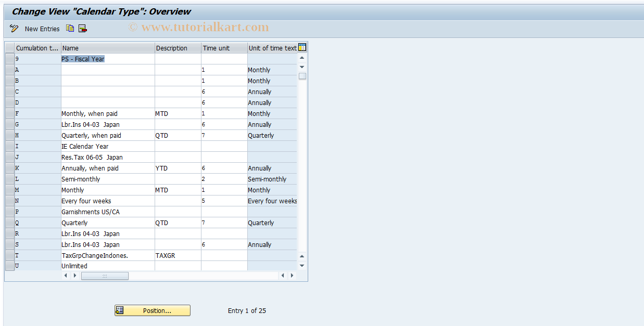Click 'Unlimited' name cell
Screen dimensions: 644x326
point(108,266)
